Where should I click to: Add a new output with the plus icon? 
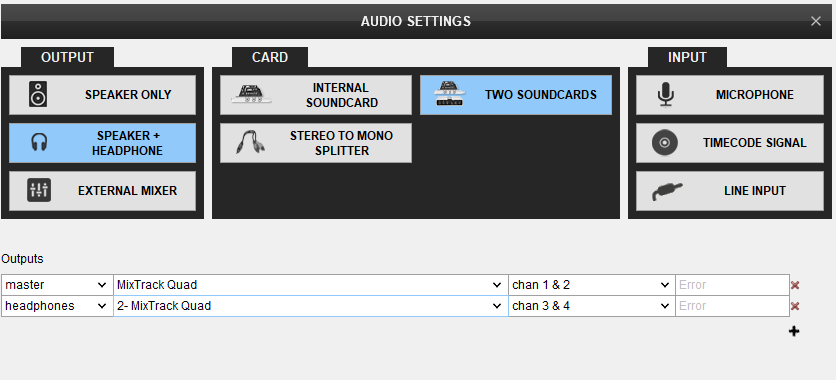point(794,332)
